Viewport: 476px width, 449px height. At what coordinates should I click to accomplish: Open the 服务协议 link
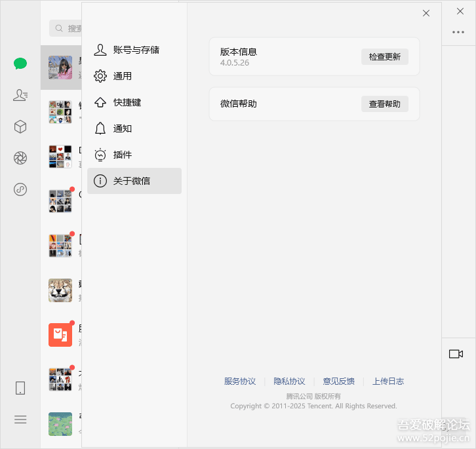[240, 381]
